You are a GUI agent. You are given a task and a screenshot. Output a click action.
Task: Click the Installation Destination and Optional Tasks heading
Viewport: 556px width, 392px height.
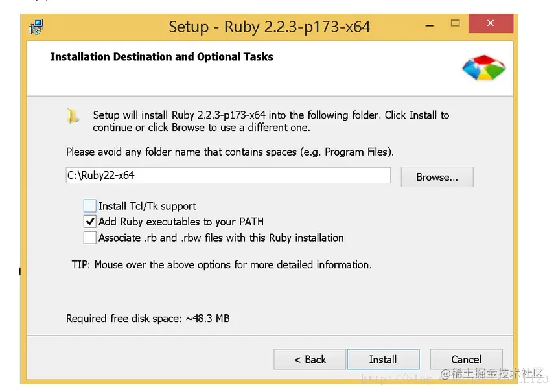[x=161, y=57]
